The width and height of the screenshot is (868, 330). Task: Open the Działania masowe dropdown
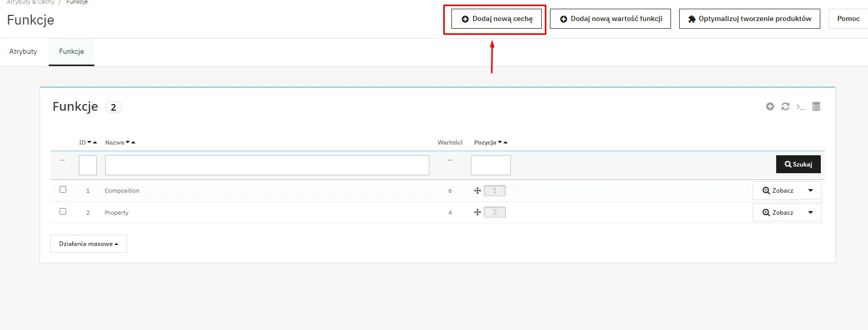pyautogui.click(x=88, y=244)
